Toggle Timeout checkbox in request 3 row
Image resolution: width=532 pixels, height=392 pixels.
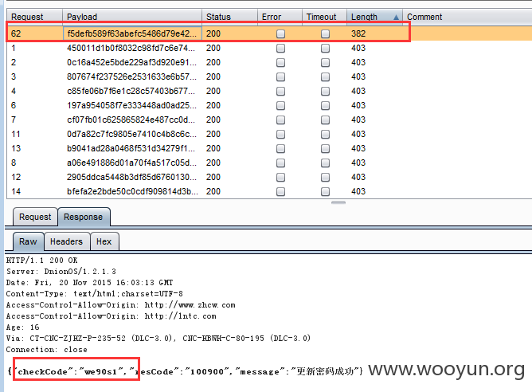325,76
